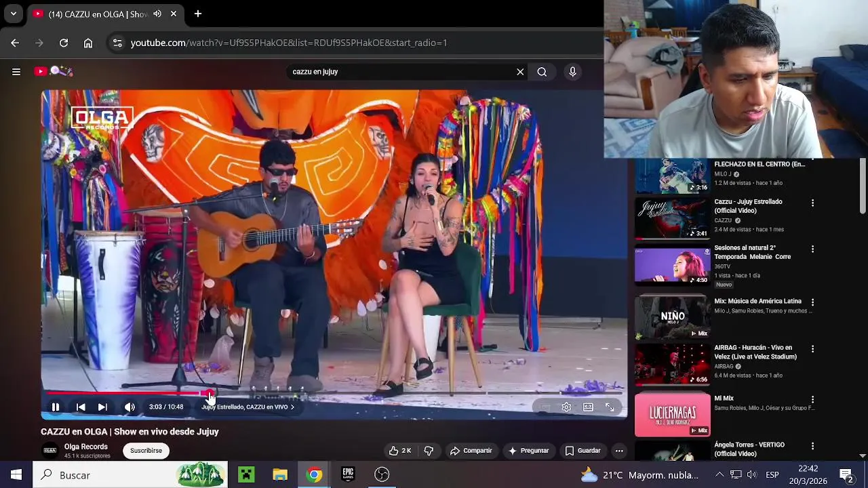Open the tab search dropdown arrow

[x=13, y=14]
